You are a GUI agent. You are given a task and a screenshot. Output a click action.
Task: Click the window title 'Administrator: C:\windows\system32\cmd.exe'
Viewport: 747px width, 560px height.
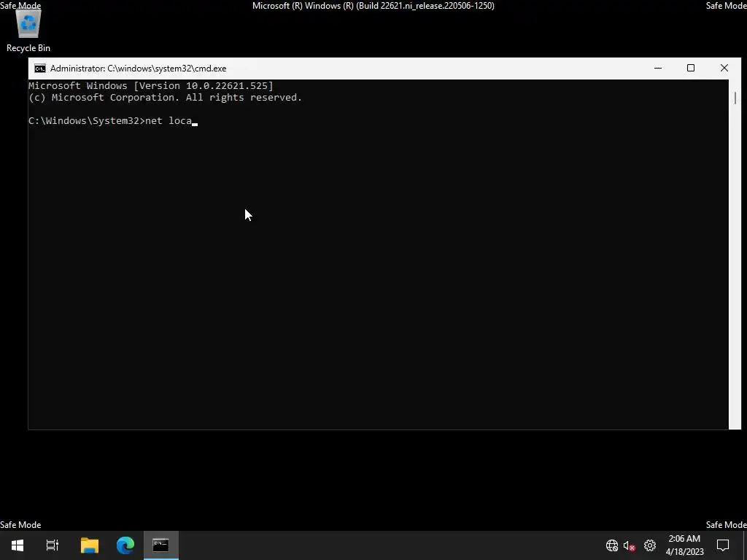coord(138,69)
